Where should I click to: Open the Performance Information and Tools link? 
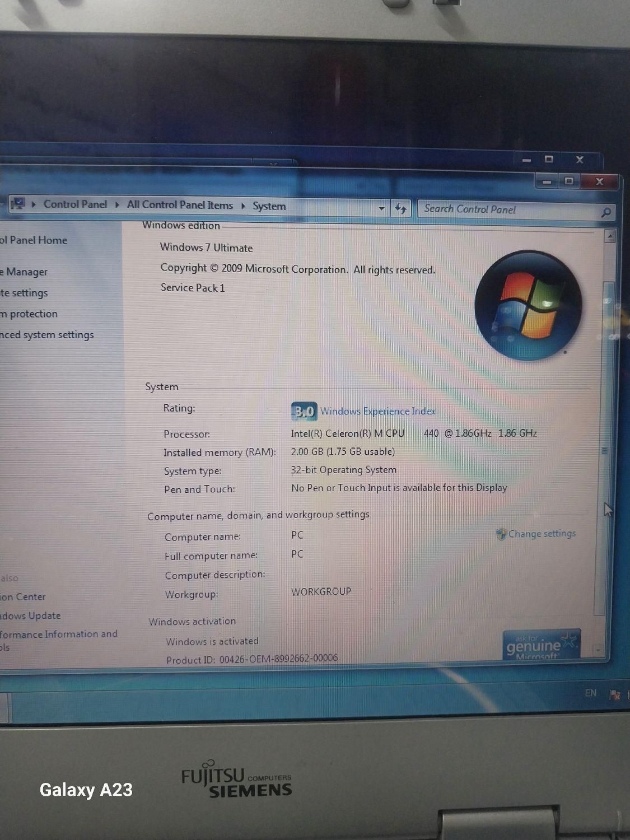point(59,640)
